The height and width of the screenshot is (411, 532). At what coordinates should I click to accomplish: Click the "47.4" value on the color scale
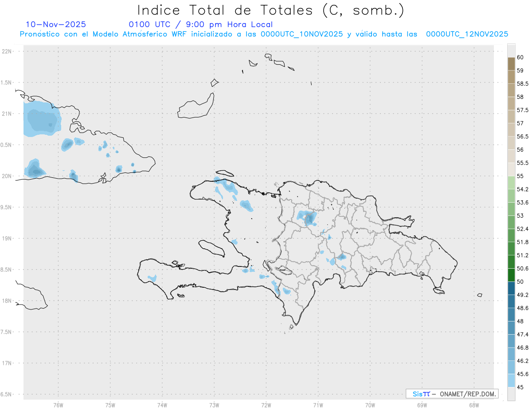point(522,334)
